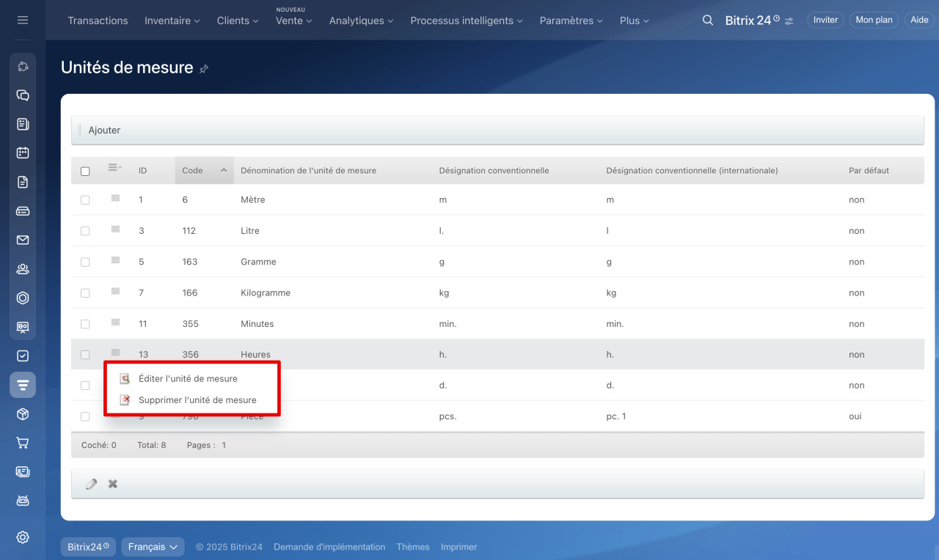
Task: Open the row actions icon for Kilogramme
Action: point(115,291)
